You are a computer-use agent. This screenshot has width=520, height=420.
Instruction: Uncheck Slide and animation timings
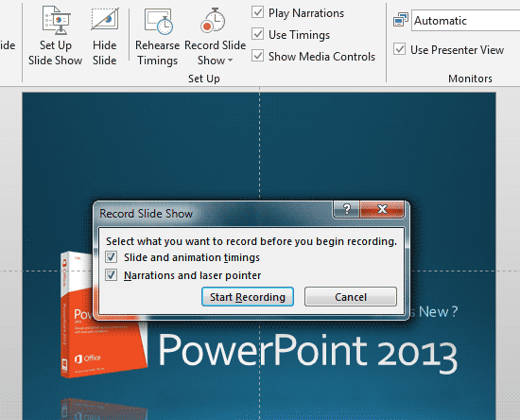(112, 257)
